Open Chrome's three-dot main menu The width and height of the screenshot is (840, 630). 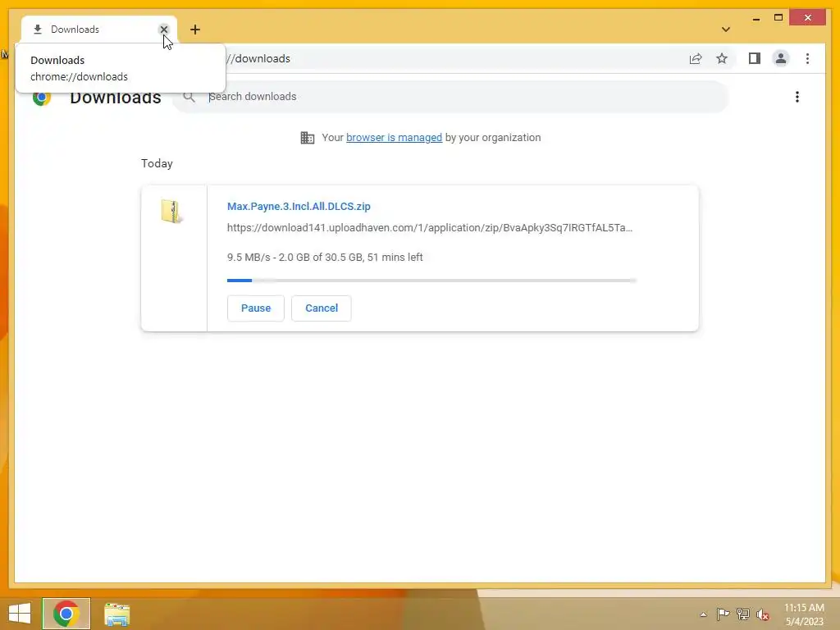pos(807,58)
